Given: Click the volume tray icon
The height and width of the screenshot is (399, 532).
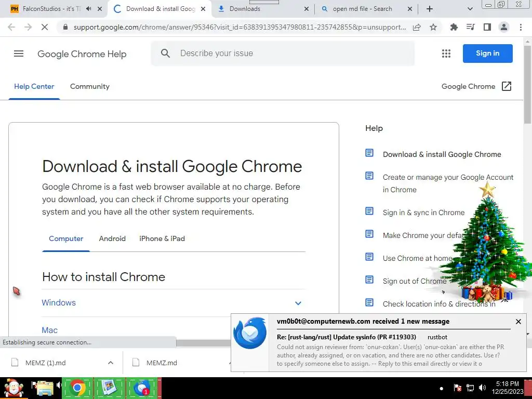Looking at the screenshot, I should (x=482, y=388).
